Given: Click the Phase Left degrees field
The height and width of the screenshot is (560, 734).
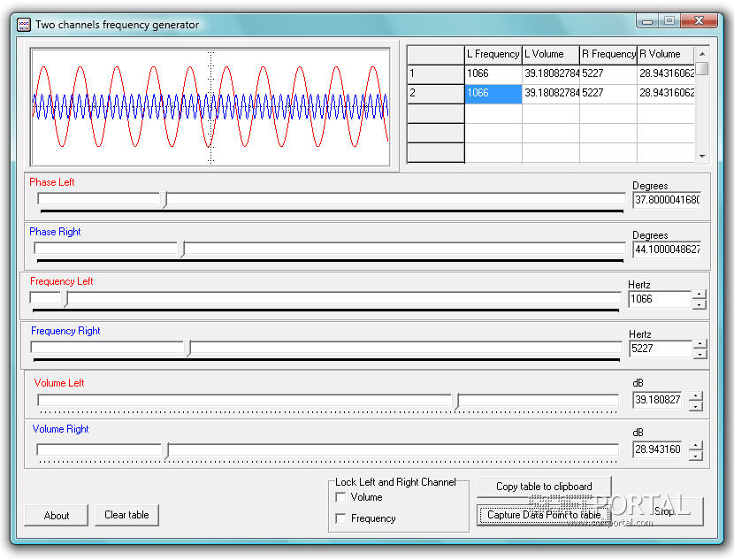Looking at the screenshot, I should coord(667,200).
